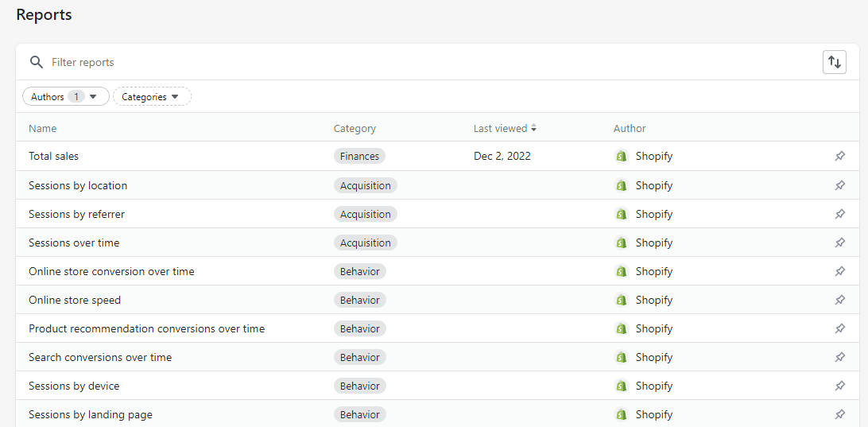Open the Authors filter dropdown

[65, 96]
